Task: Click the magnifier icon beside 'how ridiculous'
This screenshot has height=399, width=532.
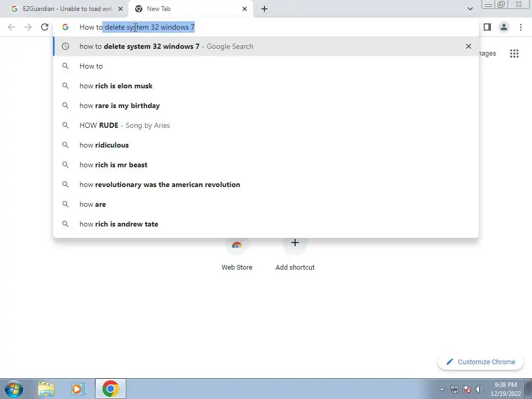Action: click(65, 145)
